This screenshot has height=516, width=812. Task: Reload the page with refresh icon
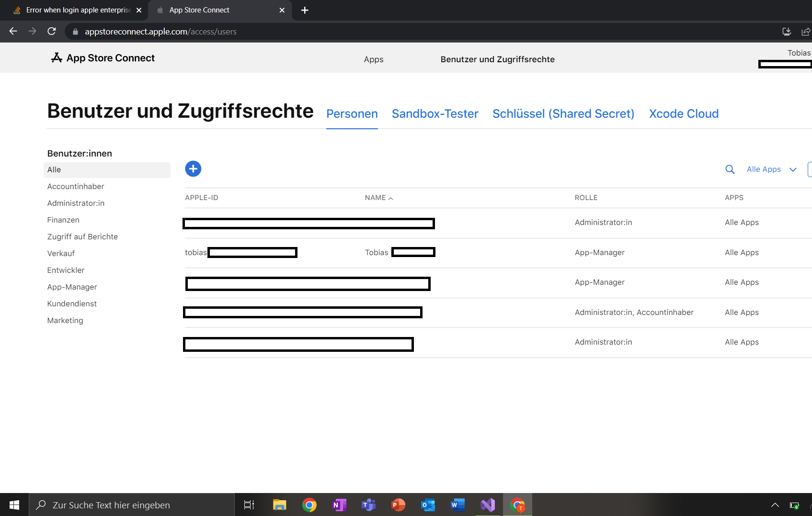(52, 31)
